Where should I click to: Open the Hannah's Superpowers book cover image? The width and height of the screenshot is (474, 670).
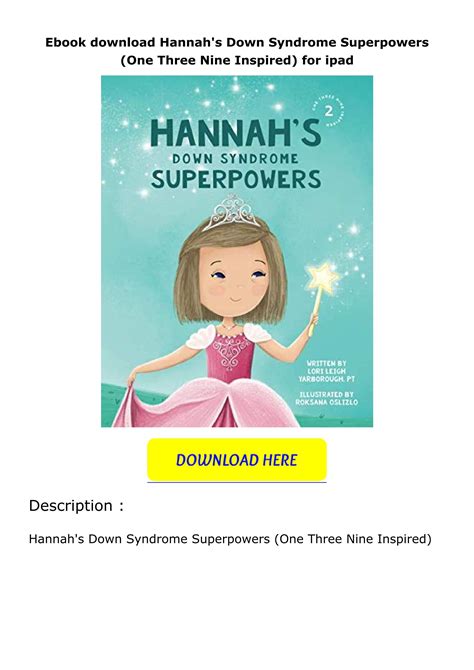coord(237,251)
